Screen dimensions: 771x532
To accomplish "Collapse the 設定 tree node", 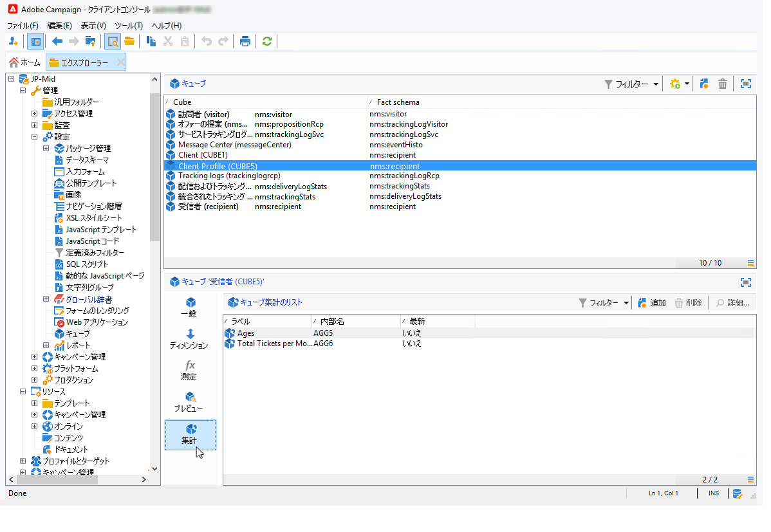I will (35, 137).
